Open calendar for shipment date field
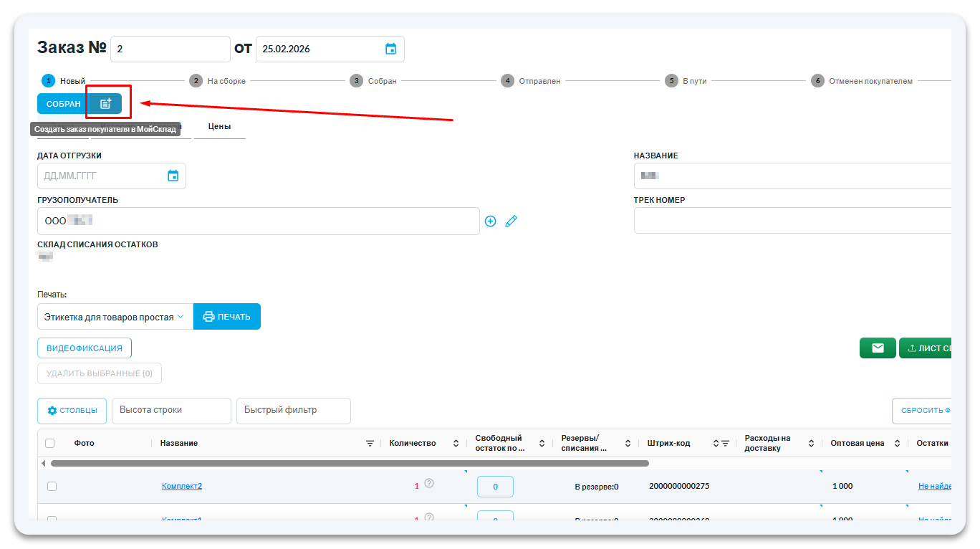 click(x=173, y=176)
